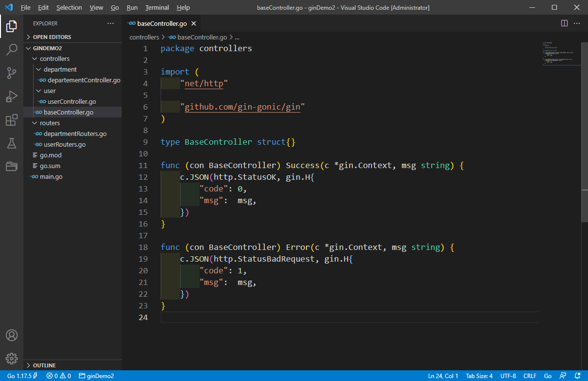Screen dimensions: 588x381
Task: Change encoding via the UTF-8 status item
Action: point(508,376)
